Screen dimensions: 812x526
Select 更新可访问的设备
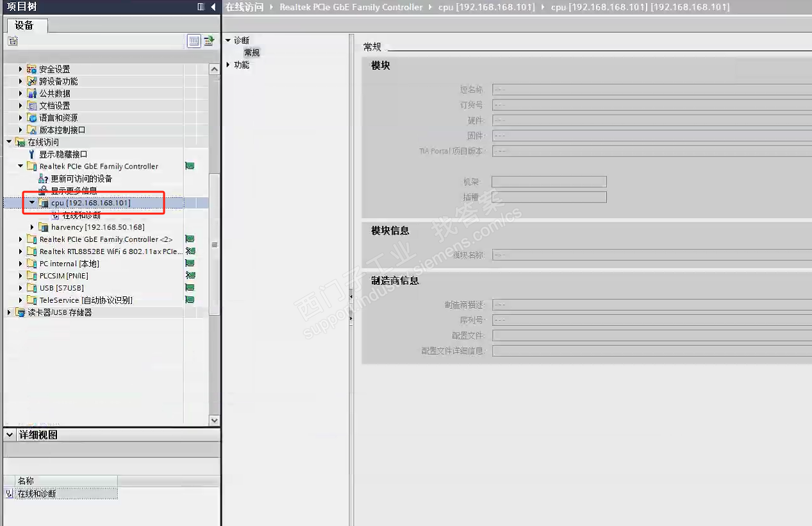point(81,179)
